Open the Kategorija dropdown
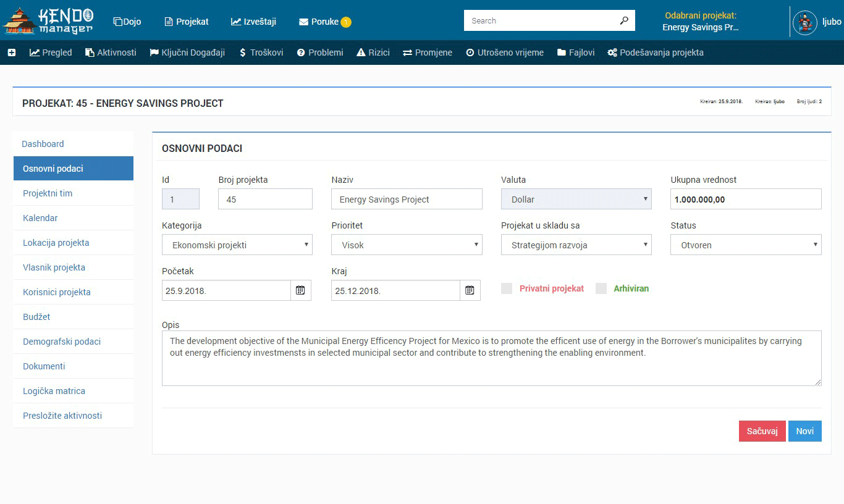This screenshot has height=504, width=844. click(x=237, y=245)
